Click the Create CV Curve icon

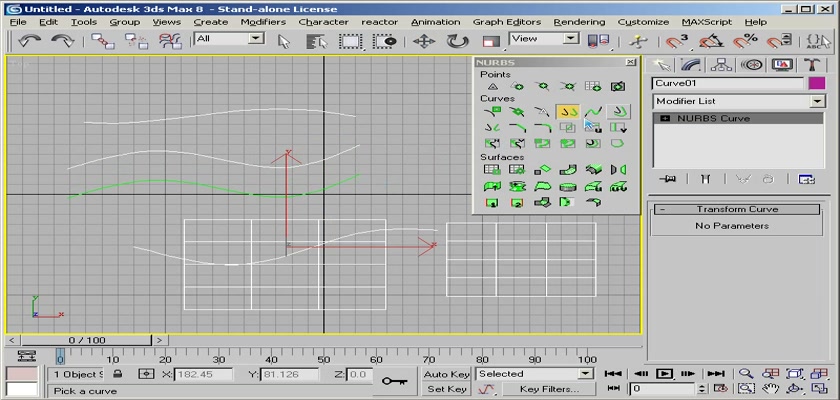point(492,111)
